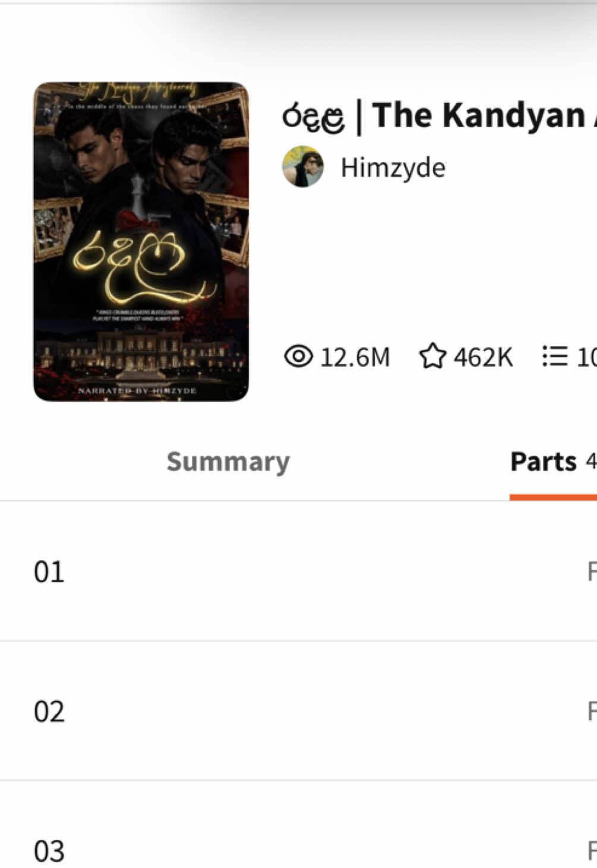
Task: Tap the date text on row 02
Action: point(592,711)
